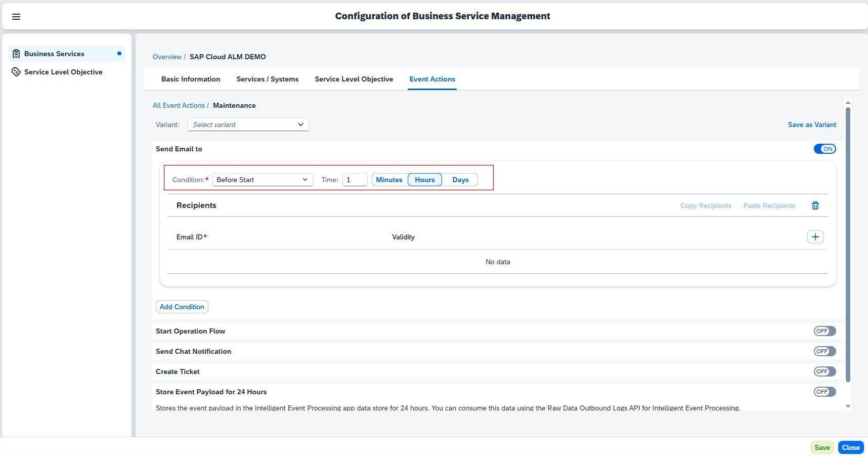Click the Business Services clipboard icon

16,54
